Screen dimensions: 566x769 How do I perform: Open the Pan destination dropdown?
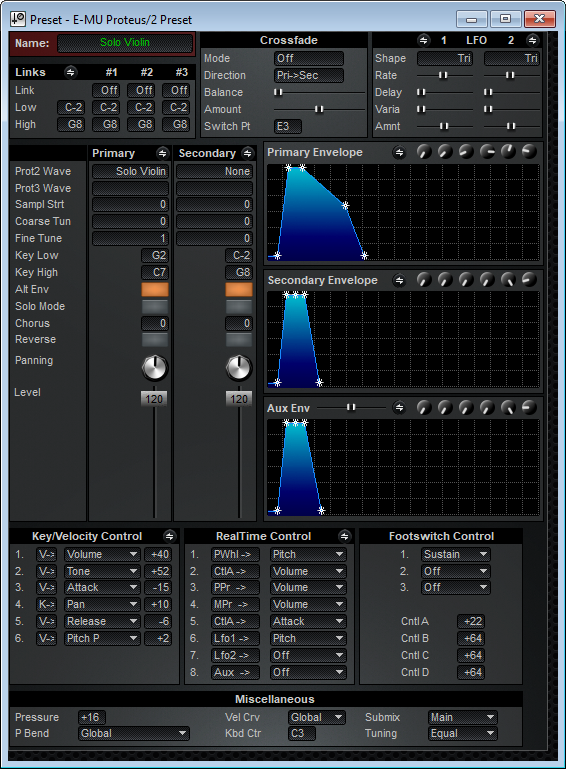(x=102, y=604)
